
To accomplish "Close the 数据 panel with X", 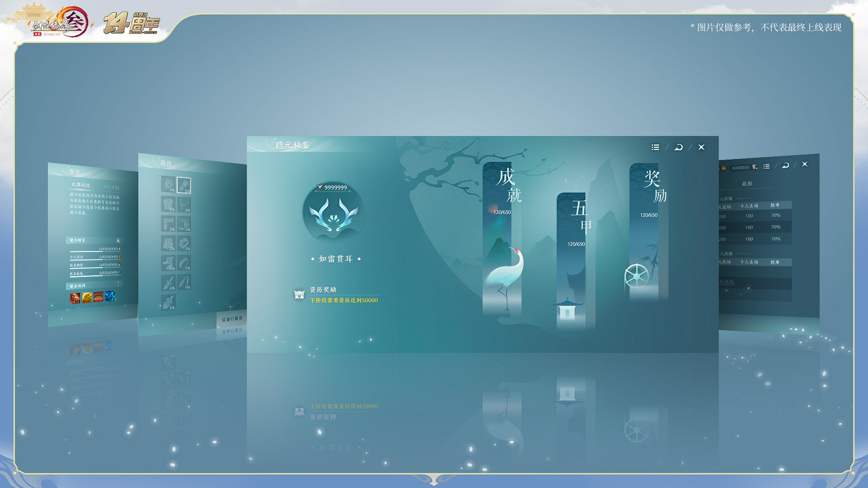I will 804,164.
